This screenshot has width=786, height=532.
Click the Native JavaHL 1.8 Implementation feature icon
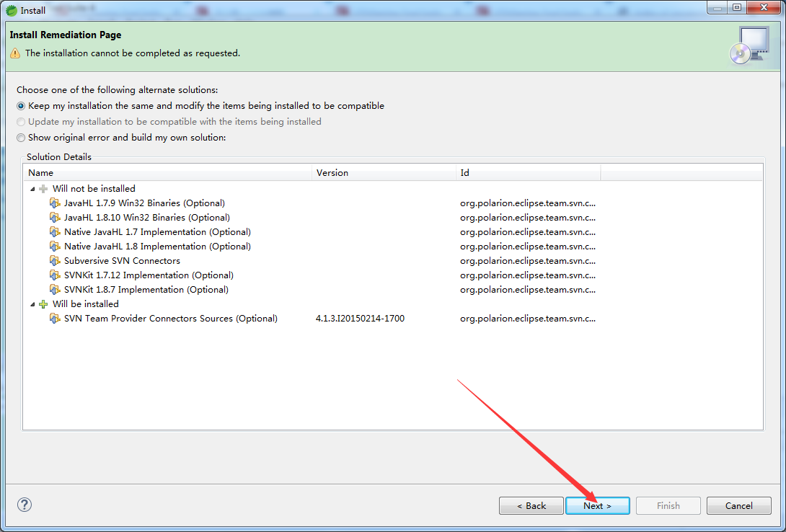click(x=56, y=246)
